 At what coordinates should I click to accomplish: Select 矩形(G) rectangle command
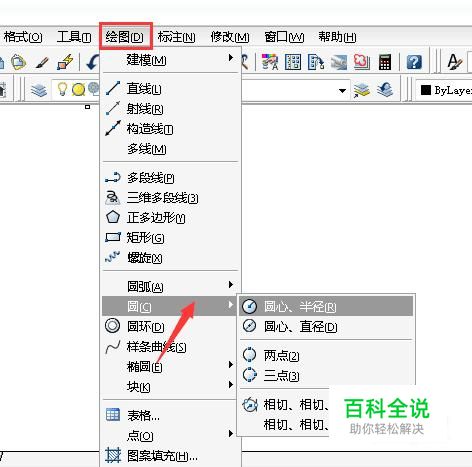171,238
